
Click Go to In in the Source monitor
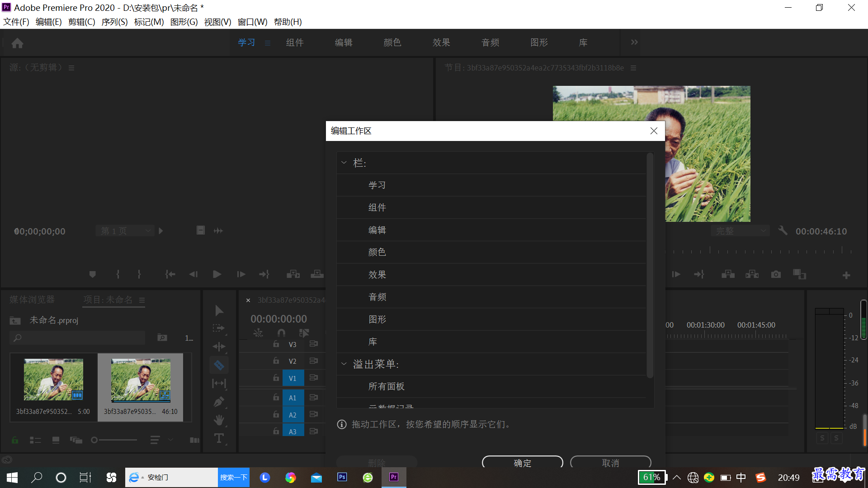170,274
